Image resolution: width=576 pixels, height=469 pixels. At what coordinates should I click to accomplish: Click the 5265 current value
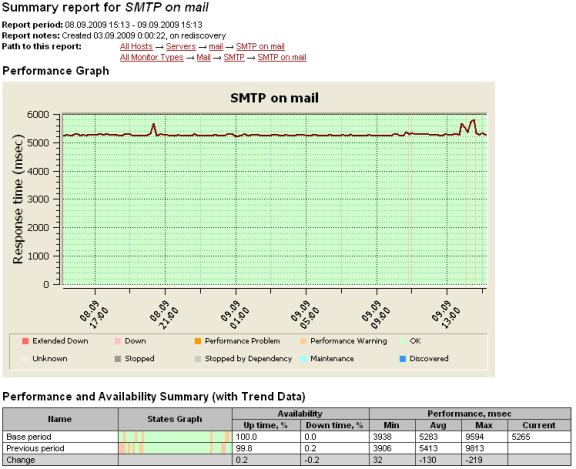point(521,437)
